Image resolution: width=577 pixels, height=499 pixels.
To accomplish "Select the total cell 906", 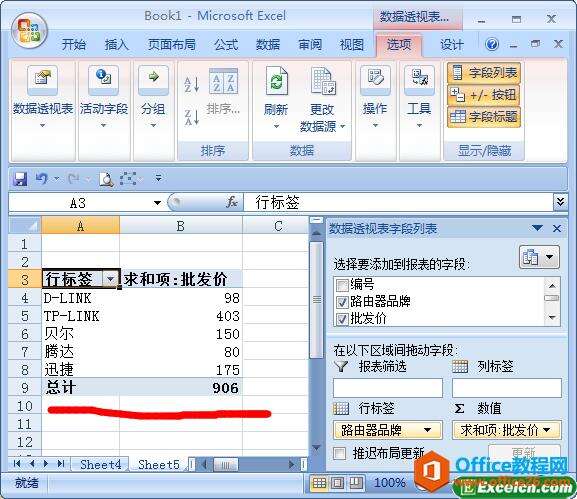I will [181, 388].
